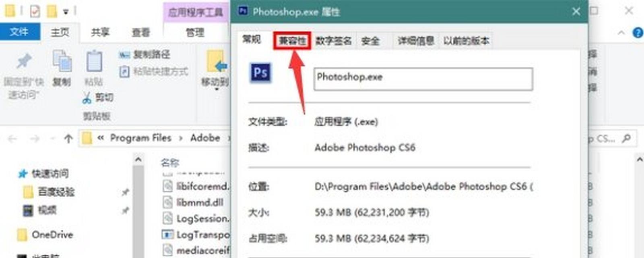The height and width of the screenshot is (258, 644).
Task: Expand the hidden path chevron «
Action: [x=101, y=138]
